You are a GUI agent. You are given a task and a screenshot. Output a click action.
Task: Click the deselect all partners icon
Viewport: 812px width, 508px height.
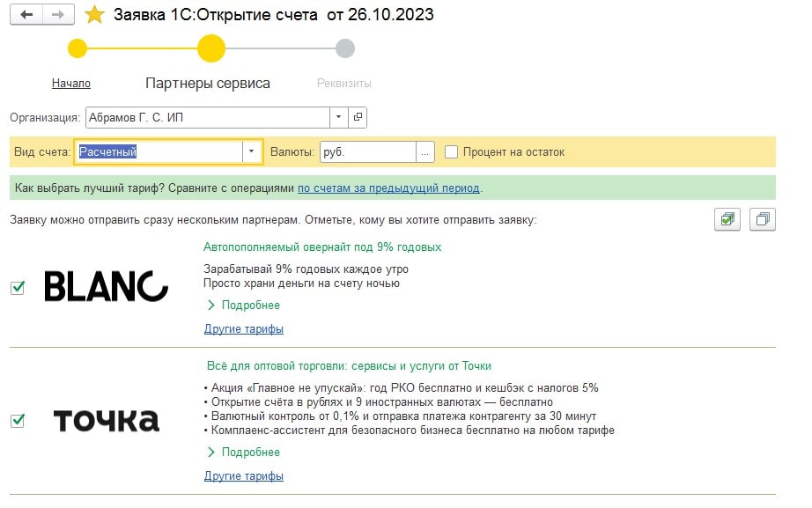pos(763,219)
